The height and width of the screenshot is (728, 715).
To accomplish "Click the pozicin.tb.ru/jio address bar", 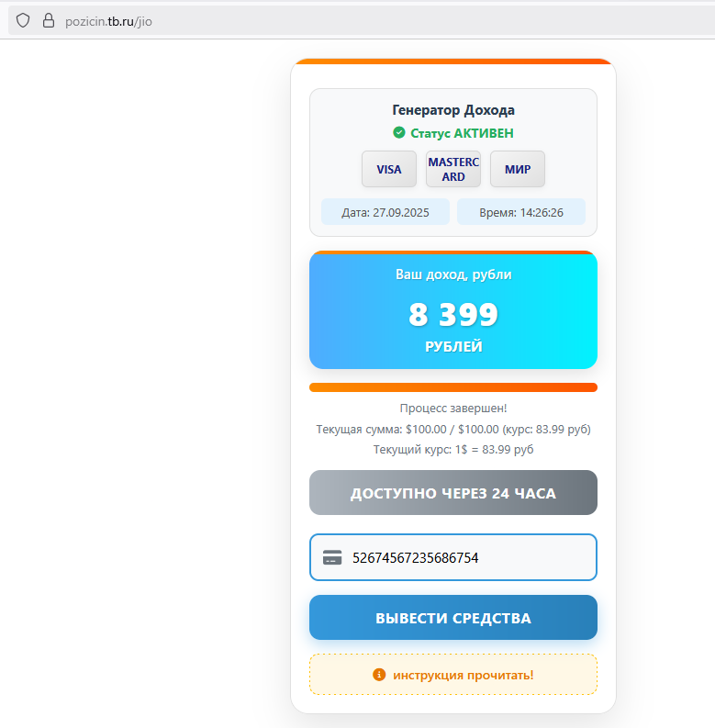I will tap(108, 21).
